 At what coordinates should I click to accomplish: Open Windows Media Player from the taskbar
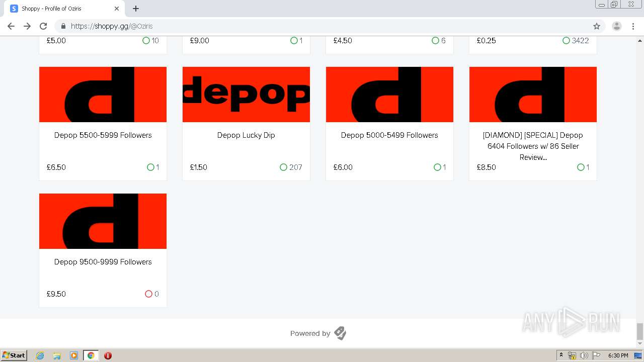[x=74, y=355]
